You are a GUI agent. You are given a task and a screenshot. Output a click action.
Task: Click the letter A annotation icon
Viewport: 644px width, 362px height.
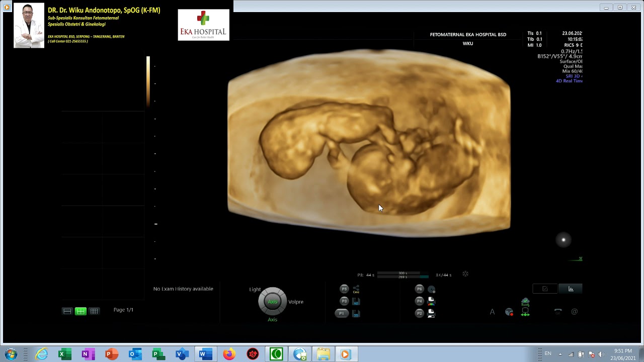[x=492, y=312]
